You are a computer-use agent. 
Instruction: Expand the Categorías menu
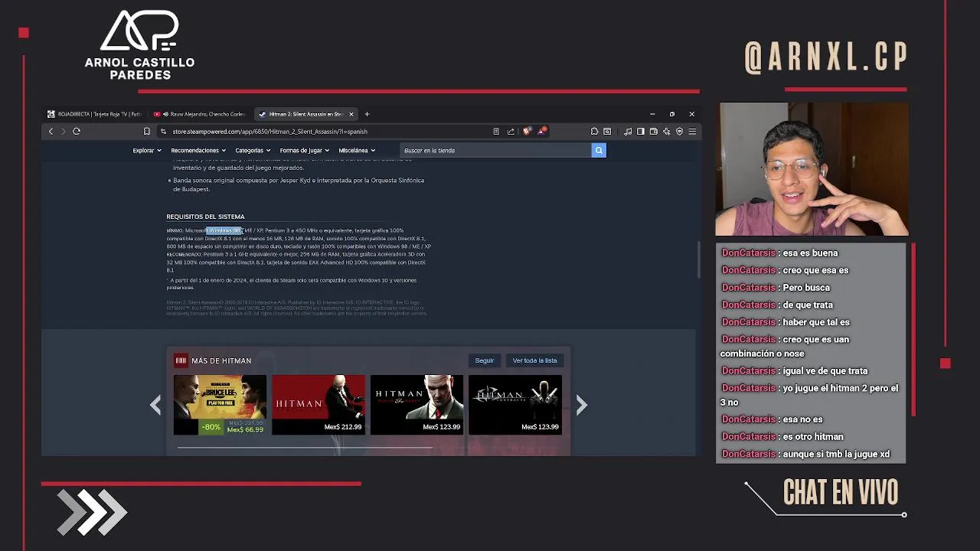point(253,151)
